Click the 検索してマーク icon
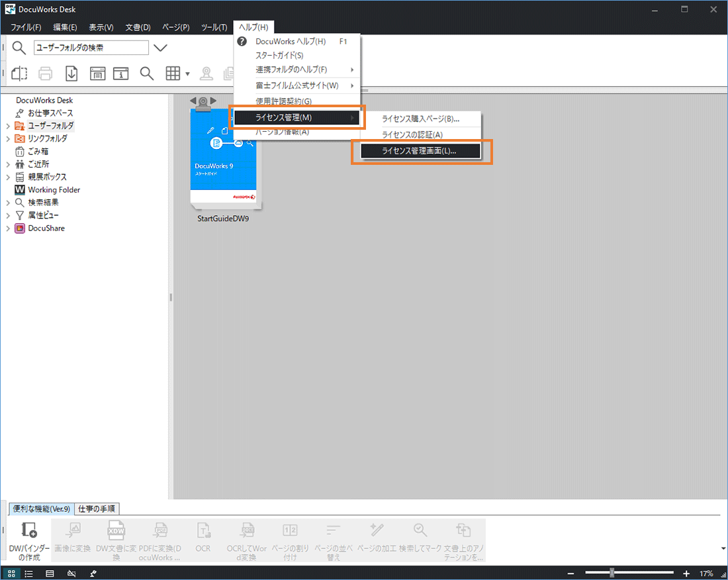The image size is (728, 580). pyautogui.click(x=420, y=530)
